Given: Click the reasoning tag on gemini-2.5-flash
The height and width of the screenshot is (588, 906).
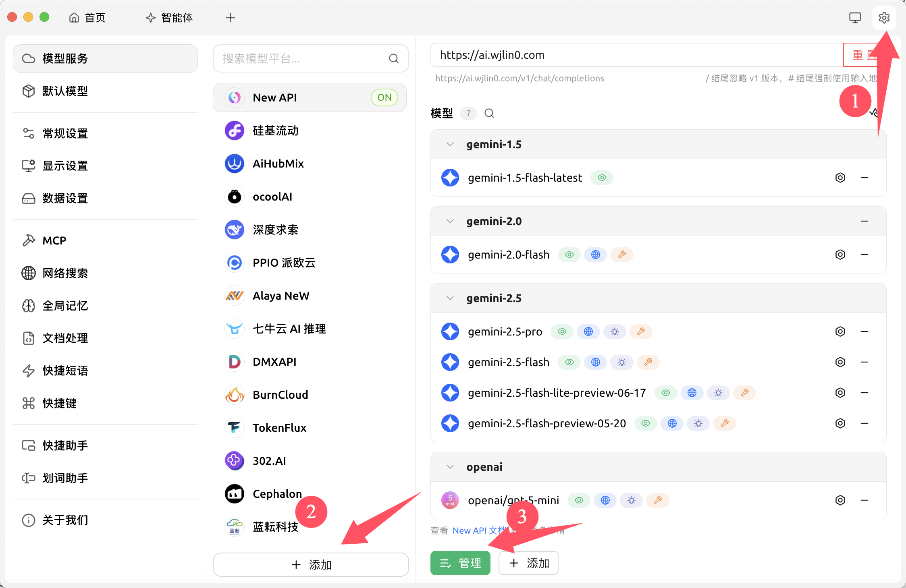Looking at the screenshot, I should [x=622, y=362].
